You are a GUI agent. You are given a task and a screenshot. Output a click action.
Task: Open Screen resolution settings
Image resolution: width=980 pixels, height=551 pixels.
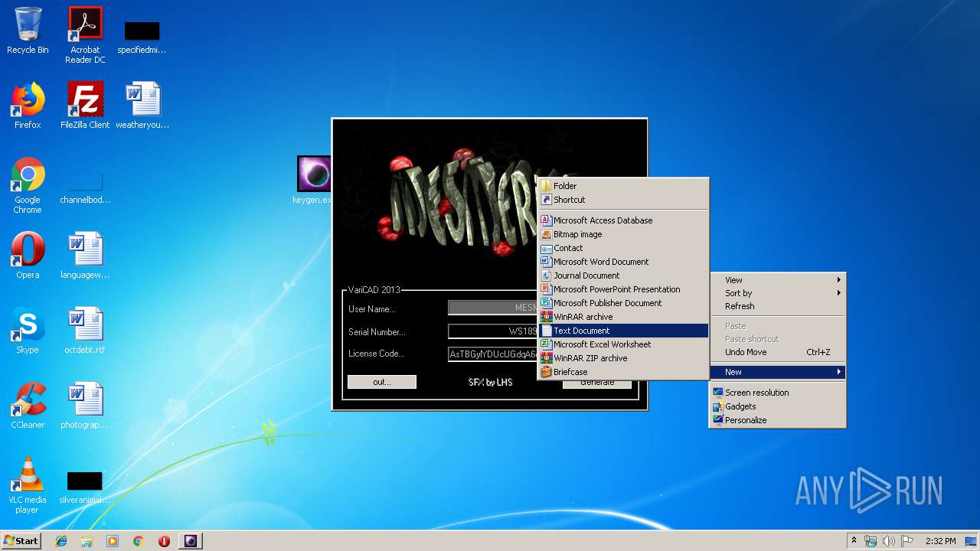(x=778, y=393)
